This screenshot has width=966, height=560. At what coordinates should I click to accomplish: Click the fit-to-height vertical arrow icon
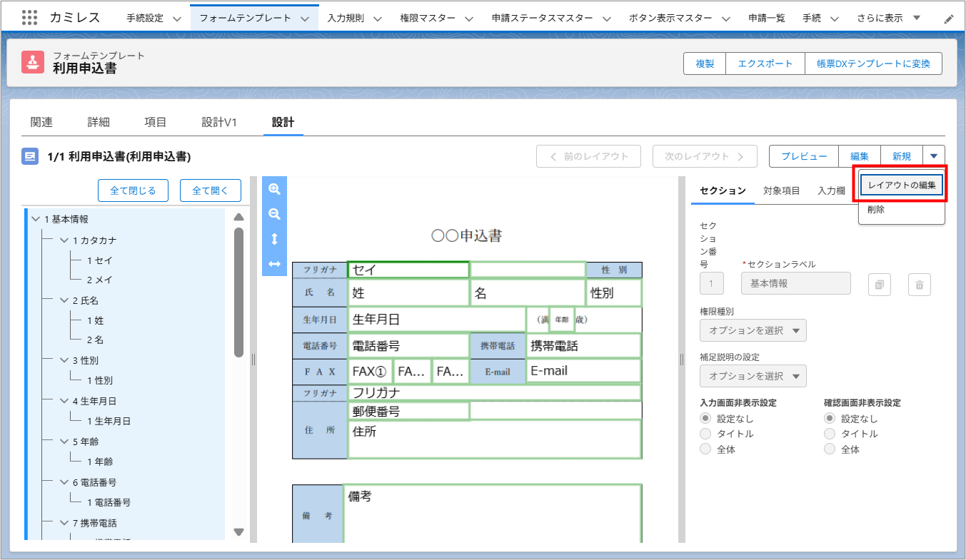pos(274,239)
